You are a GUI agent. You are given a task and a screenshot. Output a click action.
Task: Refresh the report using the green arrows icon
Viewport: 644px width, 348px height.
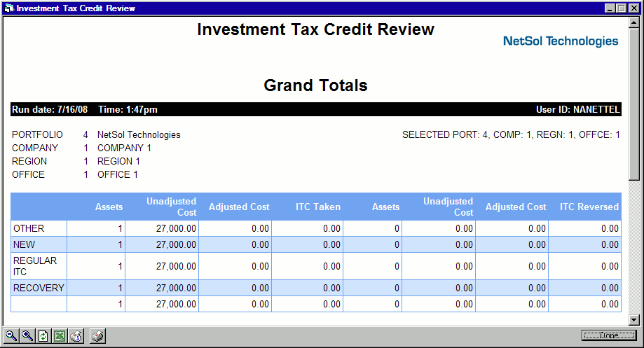(43, 336)
